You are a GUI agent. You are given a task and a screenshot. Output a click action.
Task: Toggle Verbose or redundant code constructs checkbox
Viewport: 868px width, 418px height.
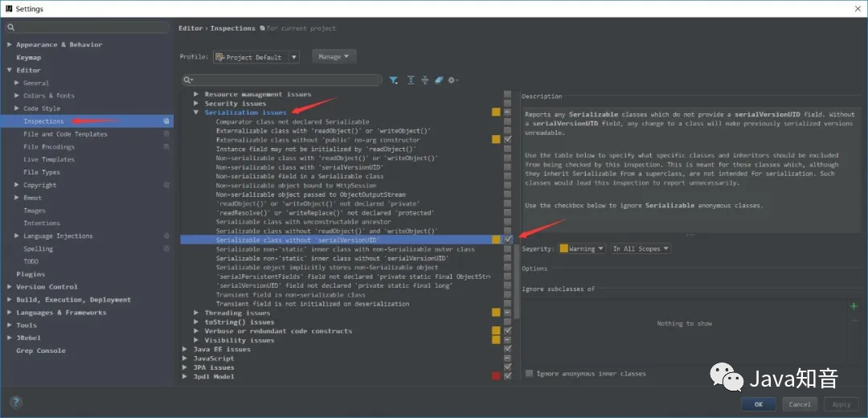click(508, 330)
